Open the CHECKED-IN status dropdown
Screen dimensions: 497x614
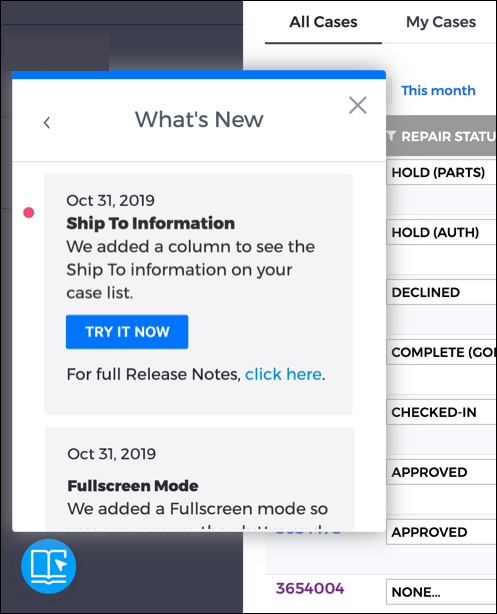pyautogui.click(x=441, y=412)
